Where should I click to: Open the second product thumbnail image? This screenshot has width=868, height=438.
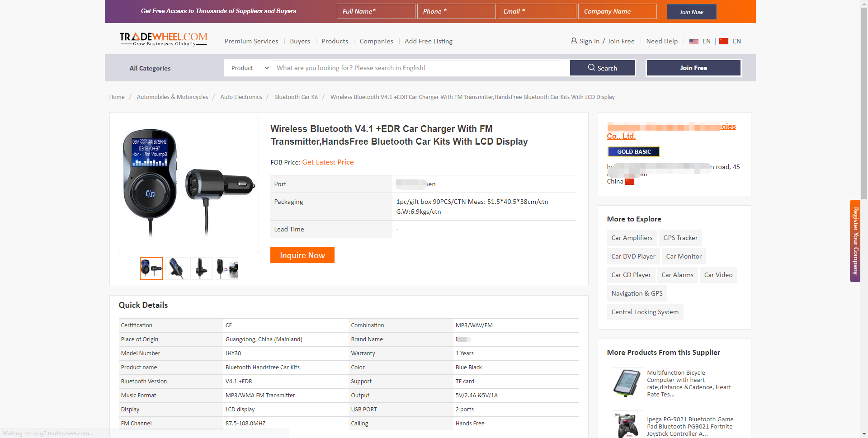pyautogui.click(x=176, y=268)
